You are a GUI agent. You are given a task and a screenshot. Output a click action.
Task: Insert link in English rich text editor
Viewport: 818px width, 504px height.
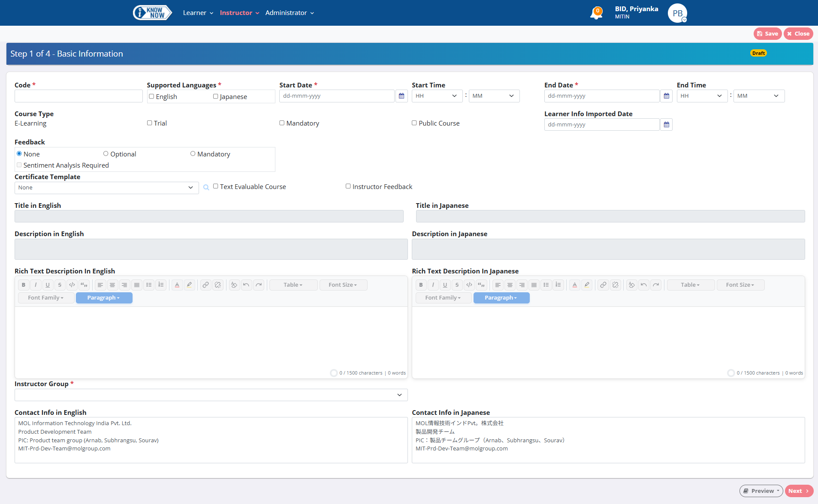206,285
